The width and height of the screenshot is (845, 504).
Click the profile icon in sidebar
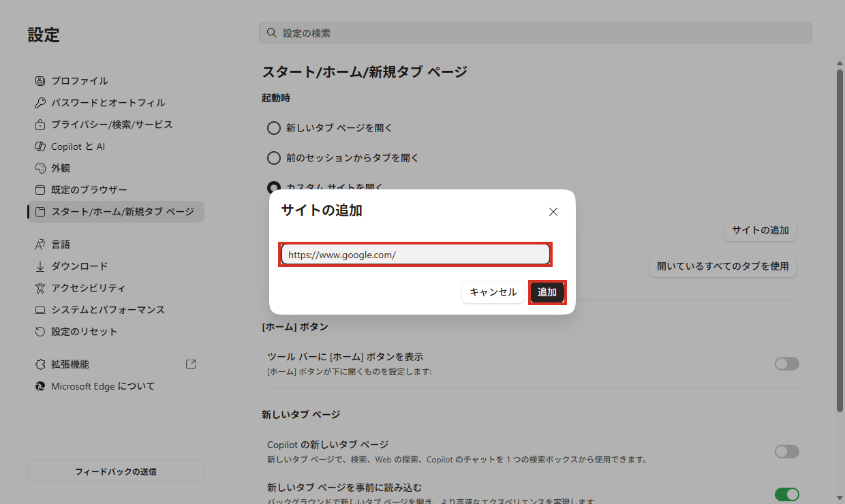click(x=40, y=80)
